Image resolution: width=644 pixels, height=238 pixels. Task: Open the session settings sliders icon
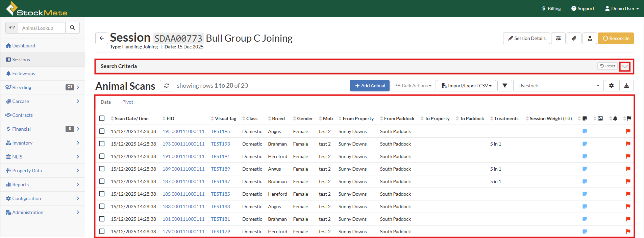coord(559,38)
